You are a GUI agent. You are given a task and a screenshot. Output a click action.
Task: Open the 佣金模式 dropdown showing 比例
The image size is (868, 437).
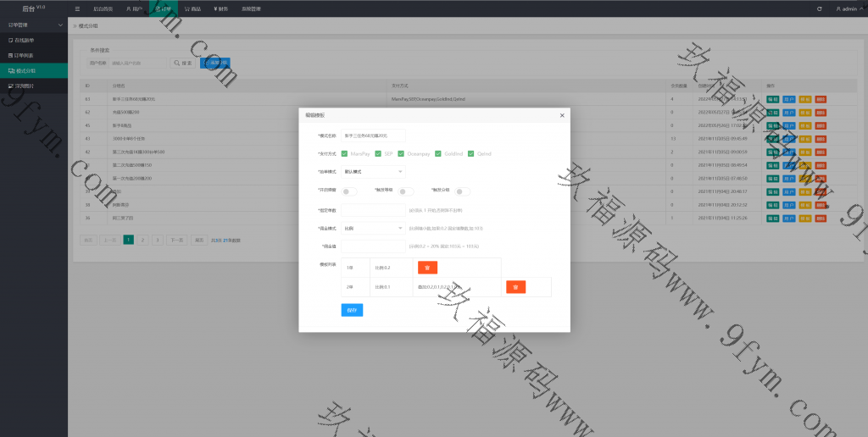pyautogui.click(x=373, y=228)
